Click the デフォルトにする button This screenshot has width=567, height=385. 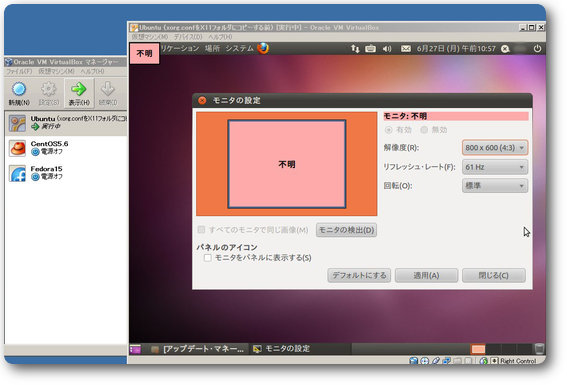pos(359,275)
